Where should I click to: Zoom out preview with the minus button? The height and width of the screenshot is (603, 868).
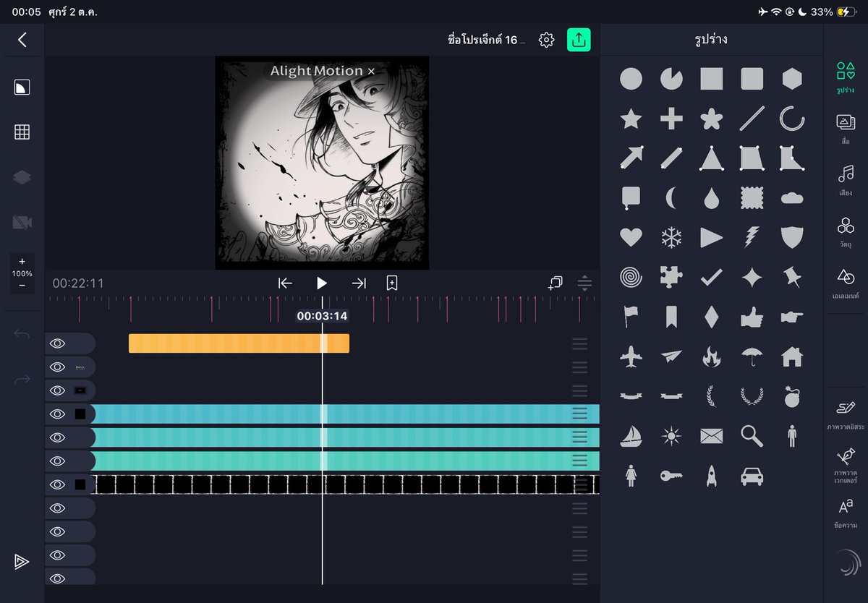tap(22, 286)
